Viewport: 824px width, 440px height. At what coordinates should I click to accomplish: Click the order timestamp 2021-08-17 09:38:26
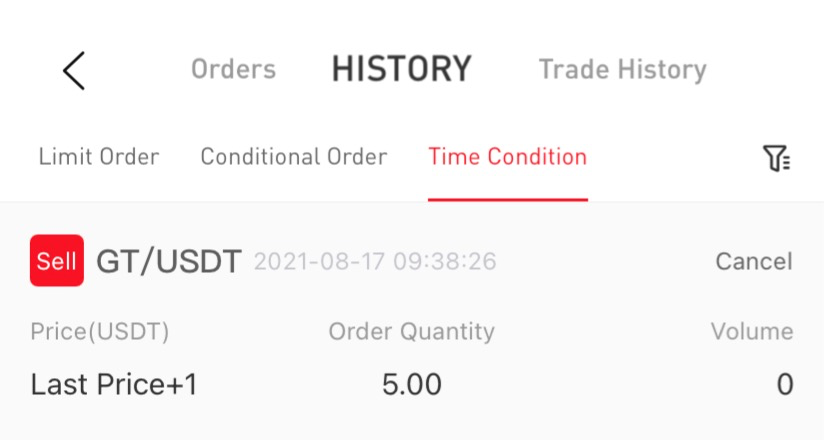point(375,262)
